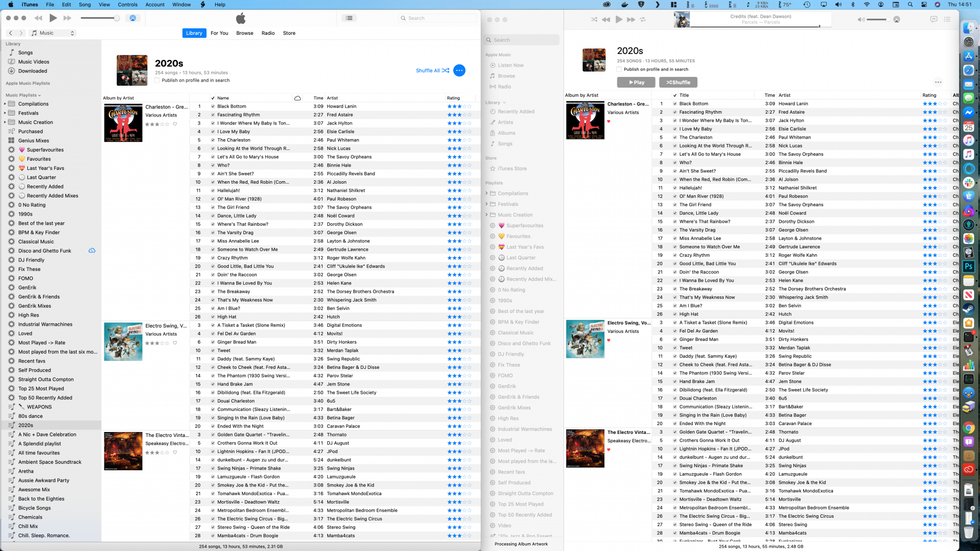The width and height of the screenshot is (980, 551).
Task: Open Google Chrome from the Dock
Action: click(969, 428)
